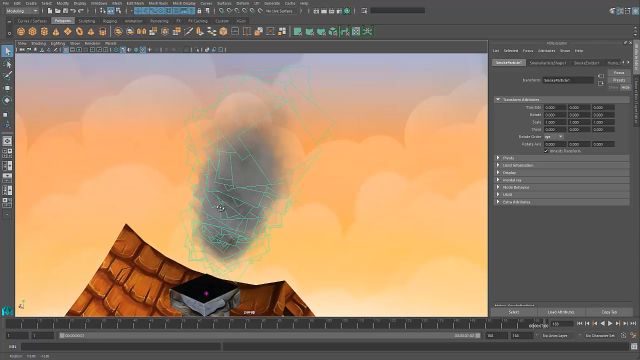
Task: Click the New Scene icon
Action: click(50, 11)
